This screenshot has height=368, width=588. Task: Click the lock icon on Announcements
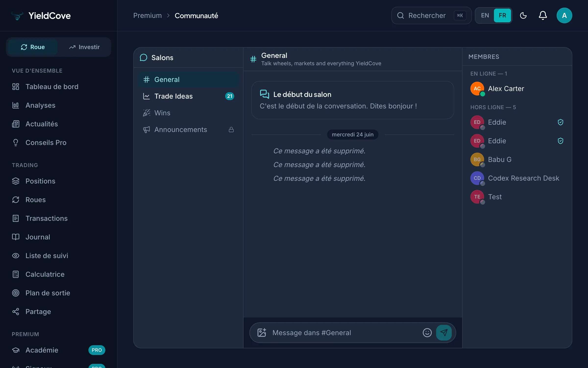pyautogui.click(x=231, y=130)
